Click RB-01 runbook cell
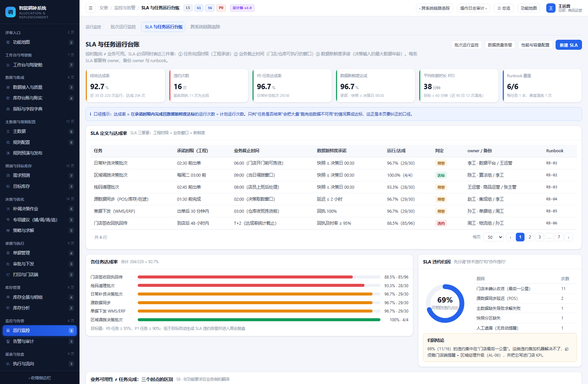 (x=552, y=163)
